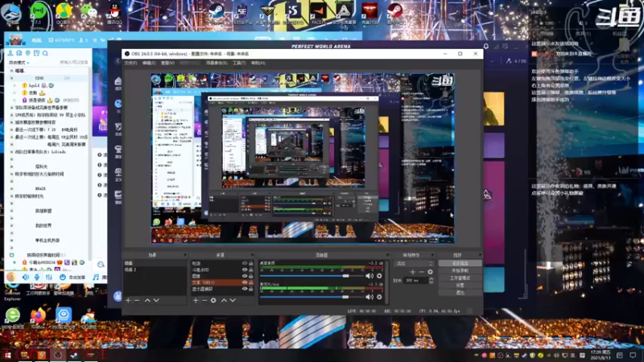The image size is (644, 362).
Task: Open 设置 settings button in OBS controls
Action: 460,286
